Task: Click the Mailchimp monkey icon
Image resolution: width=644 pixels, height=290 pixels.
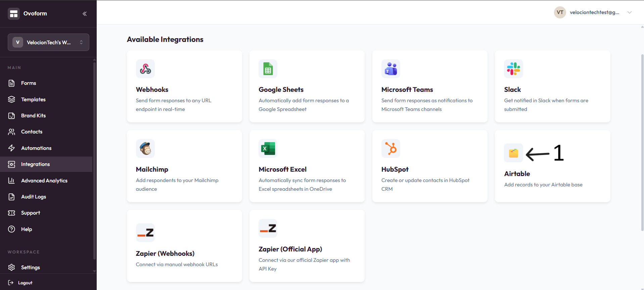Action: [x=145, y=149]
